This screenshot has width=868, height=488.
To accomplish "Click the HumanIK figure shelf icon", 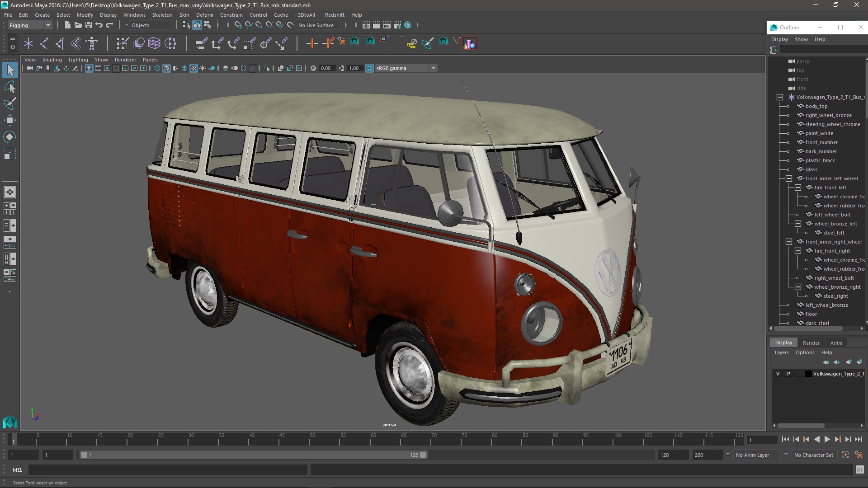I will 92,43.
